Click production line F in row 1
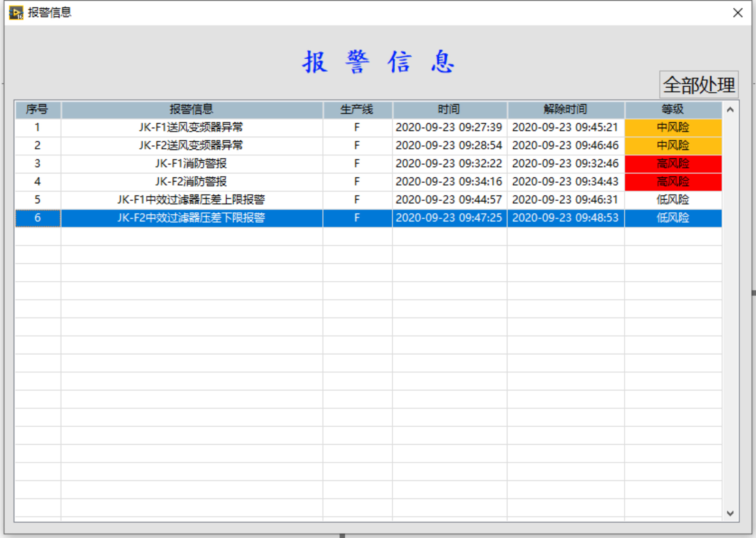 point(357,127)
